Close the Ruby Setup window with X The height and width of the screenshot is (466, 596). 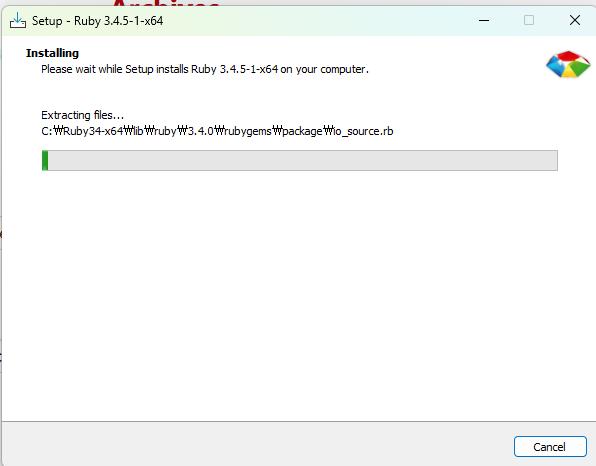point(575,20)
